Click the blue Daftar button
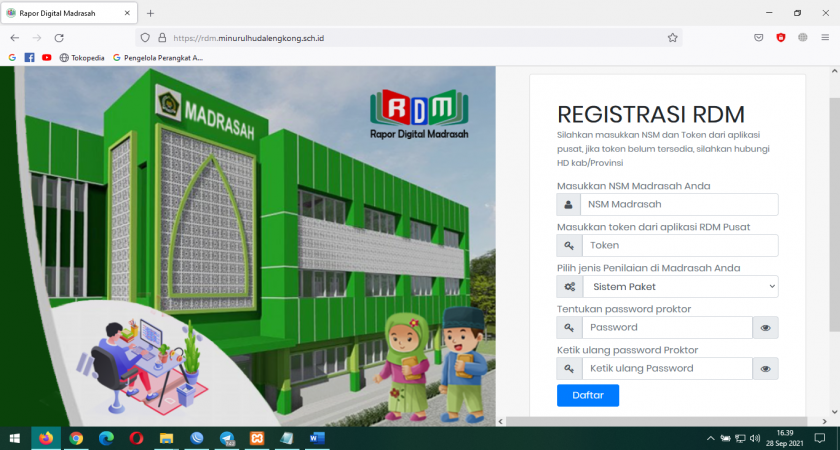 click(588, 395)
